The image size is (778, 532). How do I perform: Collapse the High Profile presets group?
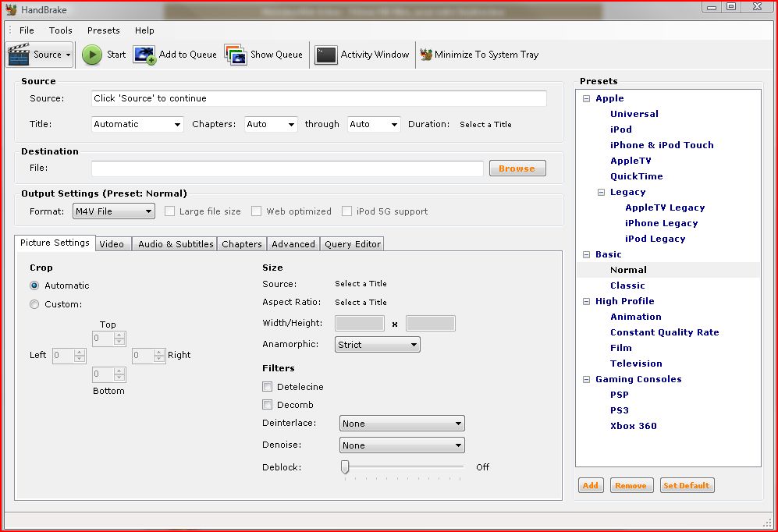587,301
